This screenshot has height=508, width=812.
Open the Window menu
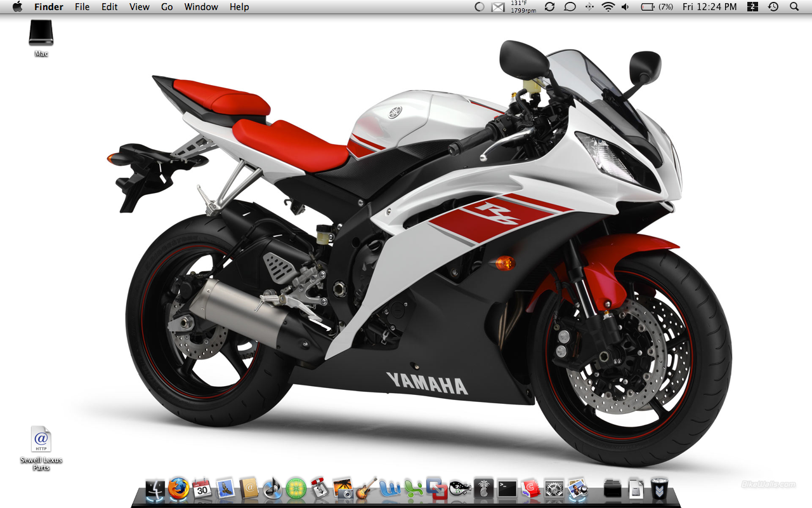coord(201,7)
